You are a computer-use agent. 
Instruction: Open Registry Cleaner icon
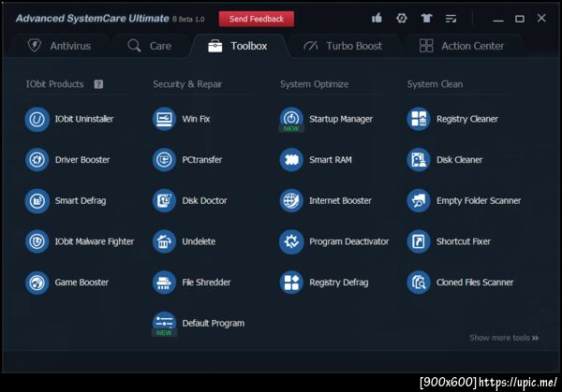pyautogui.click(x=419, y=119)
